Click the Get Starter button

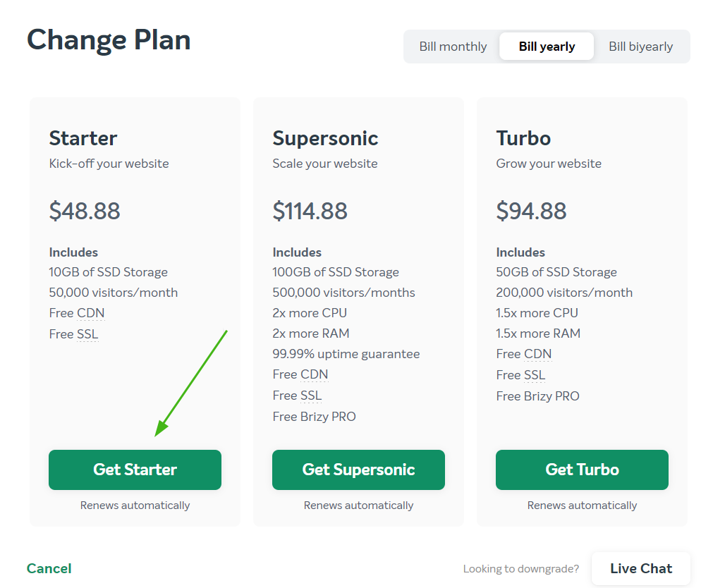[x=135, y=470]
